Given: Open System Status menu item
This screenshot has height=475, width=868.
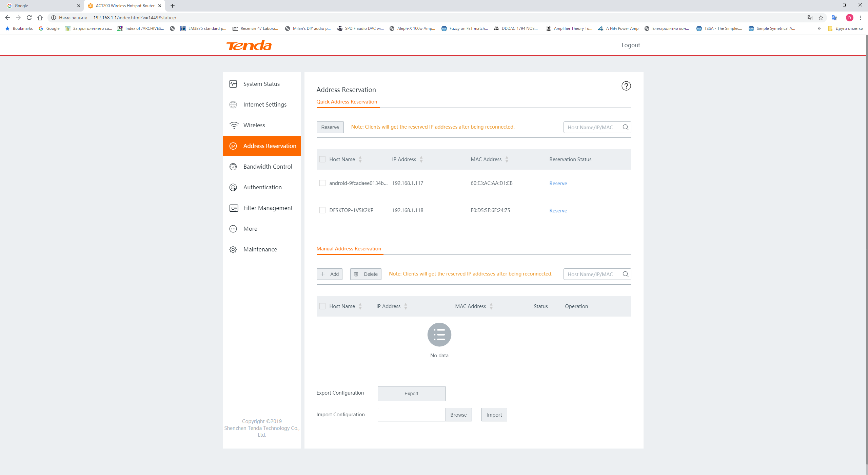Looking at the screenshot, I should tap(262, 84).
